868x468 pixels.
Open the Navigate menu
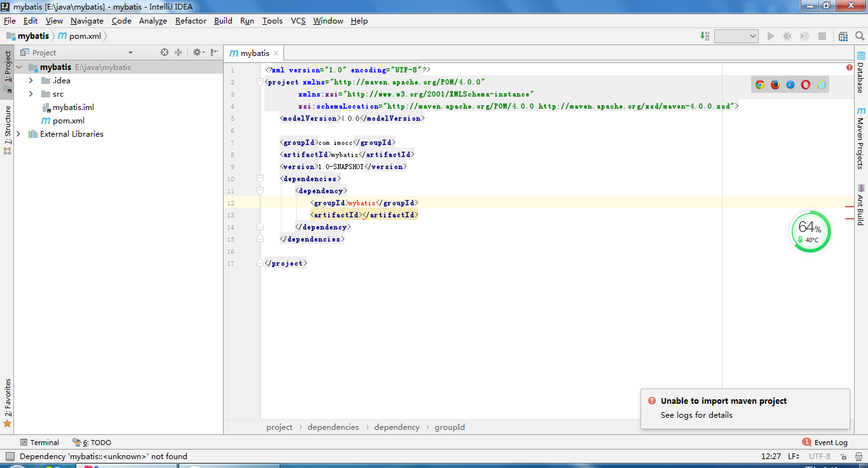[x=87, y=21]
